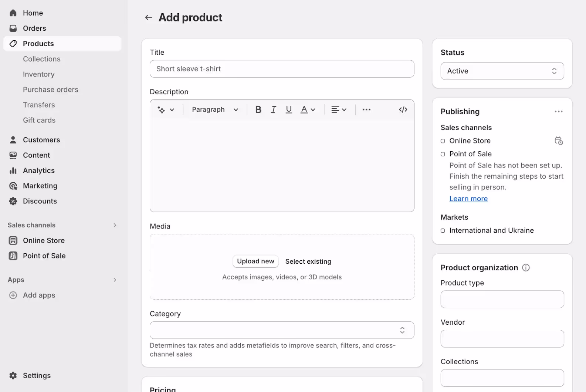Click the Analytics bar chart icon
This screenshot has width=586, height=392.
[x=13, y=170]
